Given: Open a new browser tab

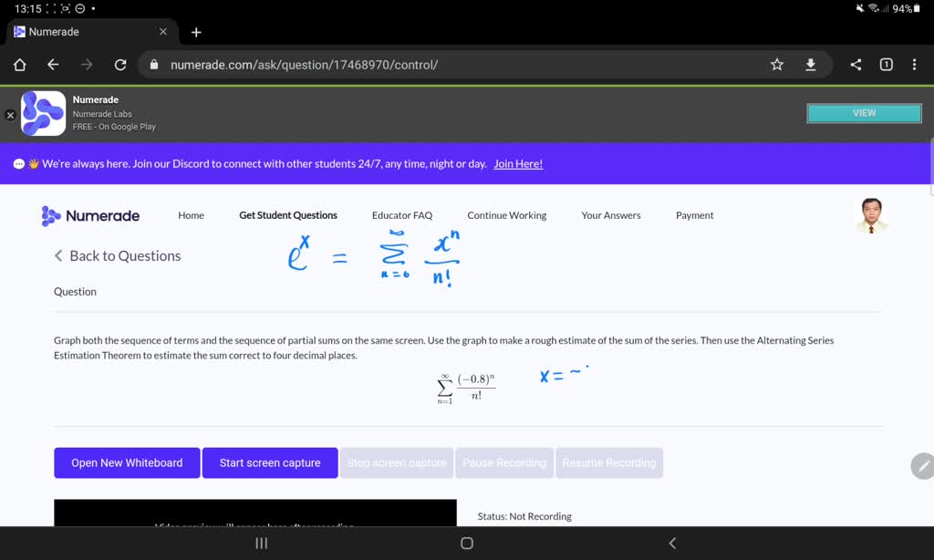Looking at the screenshot, I should pyautogui.click(x=196, y=32).
